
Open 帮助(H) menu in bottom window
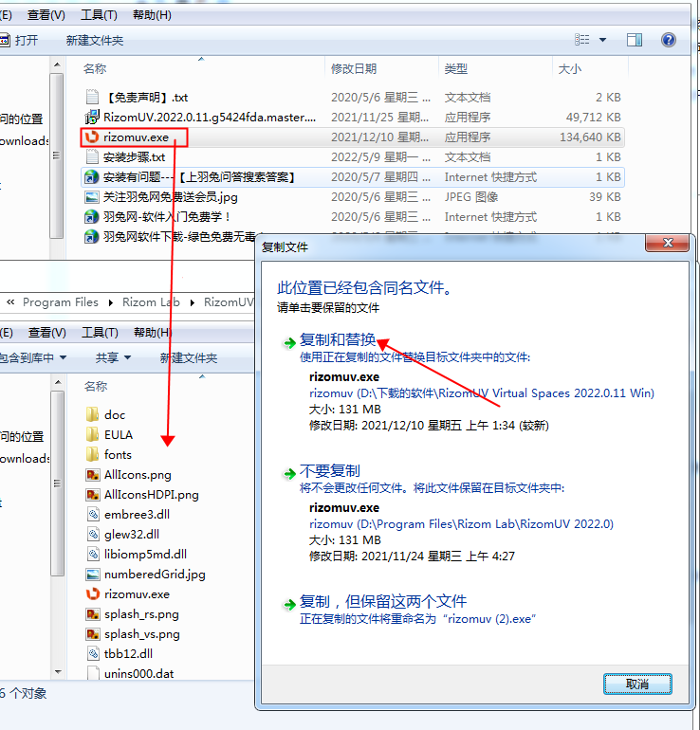click(153, 333)
